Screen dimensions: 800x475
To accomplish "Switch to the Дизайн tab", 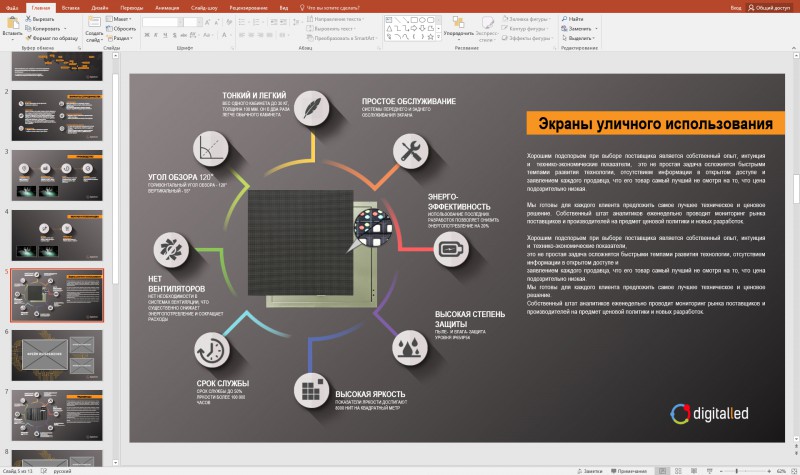I will pyautogui.click(x=100, y=8).
